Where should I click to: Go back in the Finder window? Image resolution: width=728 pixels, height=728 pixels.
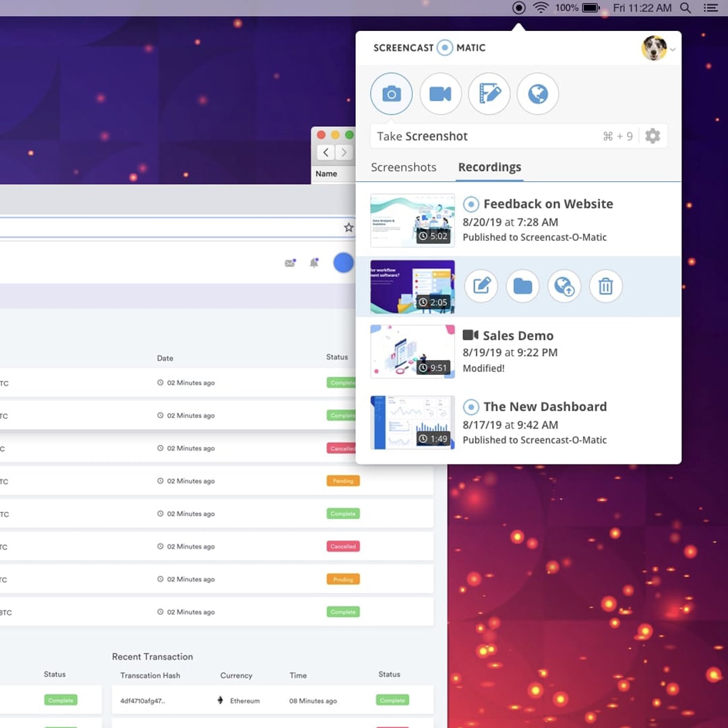tap(326, 152)
